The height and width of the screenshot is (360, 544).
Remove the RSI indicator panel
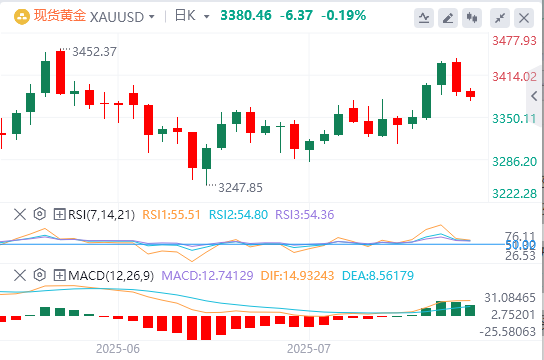[20, 214]
